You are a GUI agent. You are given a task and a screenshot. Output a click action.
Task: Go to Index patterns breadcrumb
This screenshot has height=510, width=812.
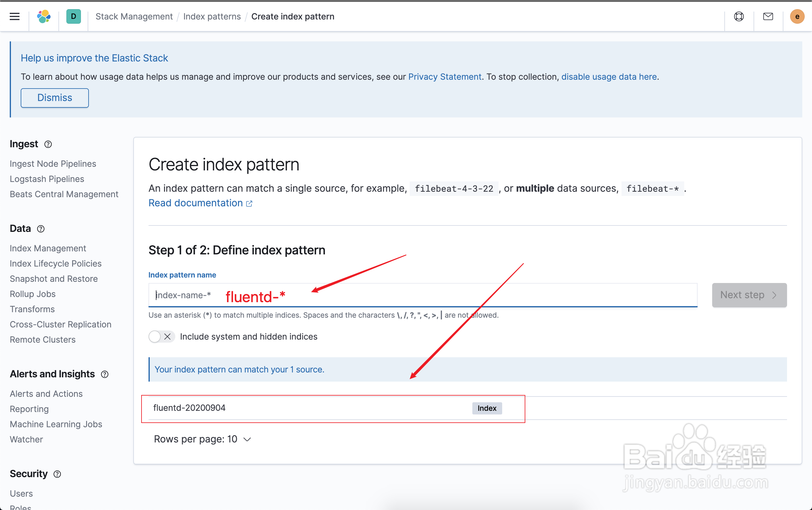pyautogui.click(x=212, y=16)
